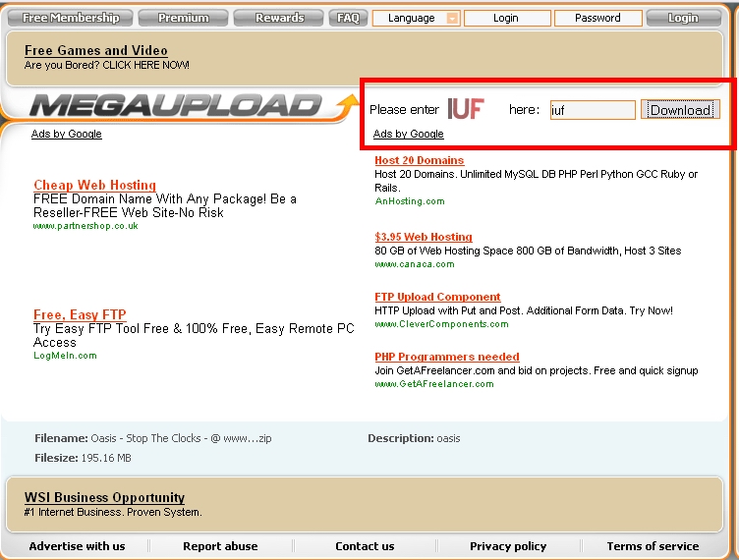Open the FAQ page
The height and width of the screenshot is (560, 739).
coord(348,18)
